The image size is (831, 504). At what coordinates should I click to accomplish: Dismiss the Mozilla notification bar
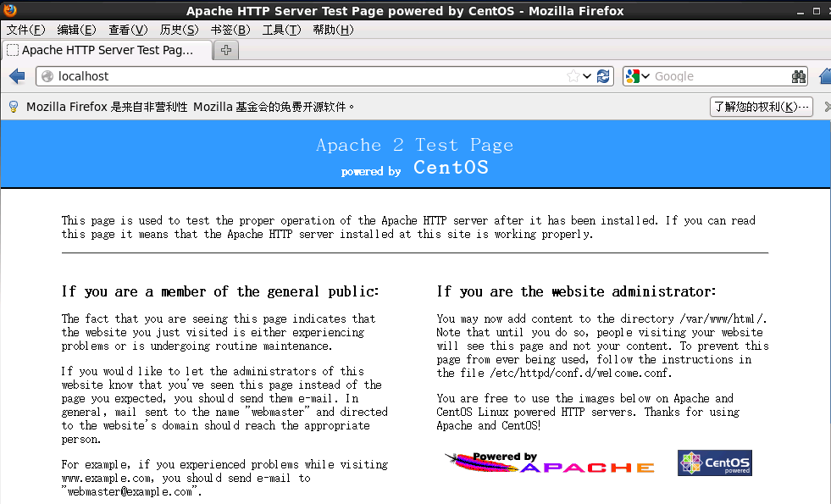828,107
